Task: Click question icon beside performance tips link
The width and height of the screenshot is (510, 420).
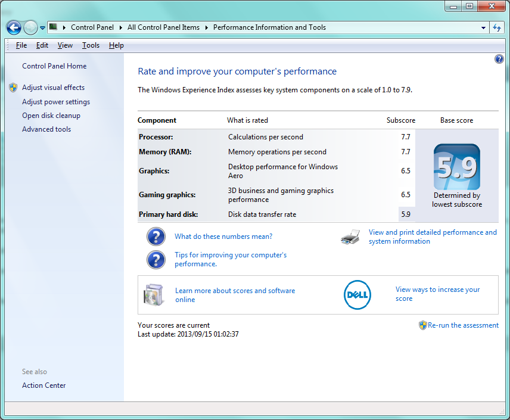Action: pos(156,259)
